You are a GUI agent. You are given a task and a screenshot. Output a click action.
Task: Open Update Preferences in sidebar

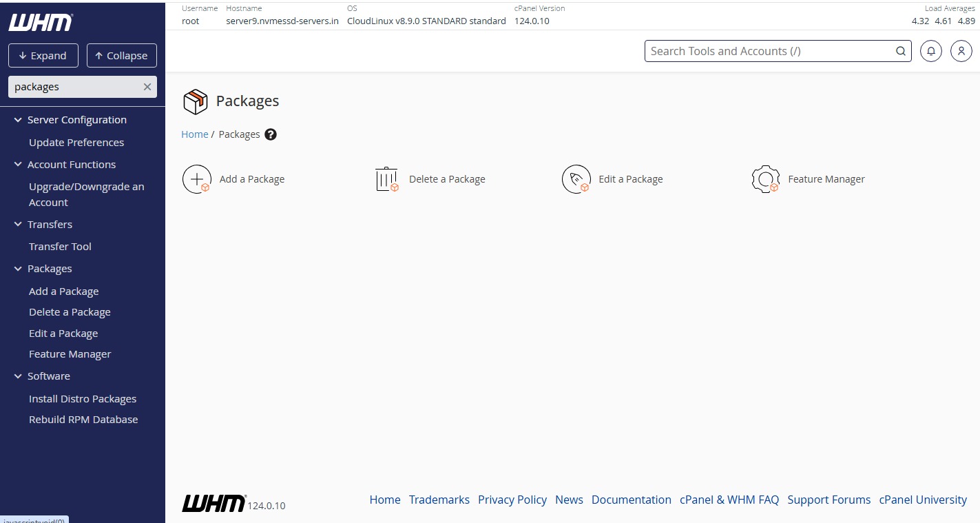coord(76,143)
